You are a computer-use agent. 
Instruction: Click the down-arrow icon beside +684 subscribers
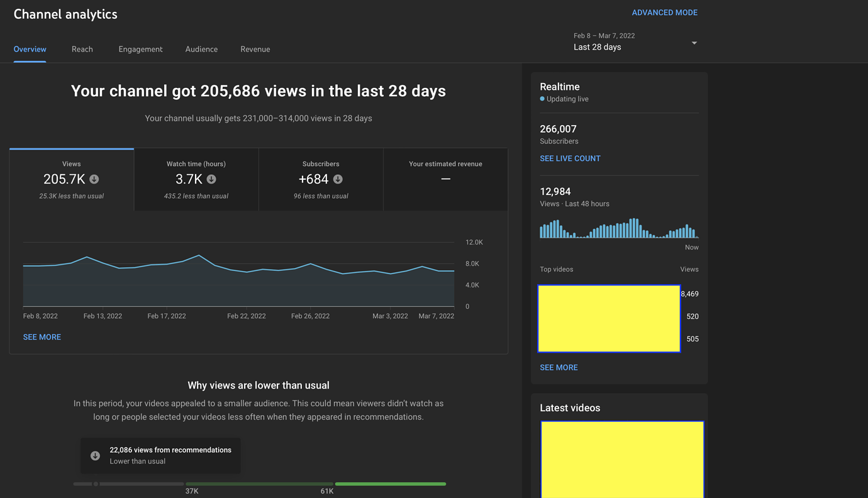coord(338,179)
